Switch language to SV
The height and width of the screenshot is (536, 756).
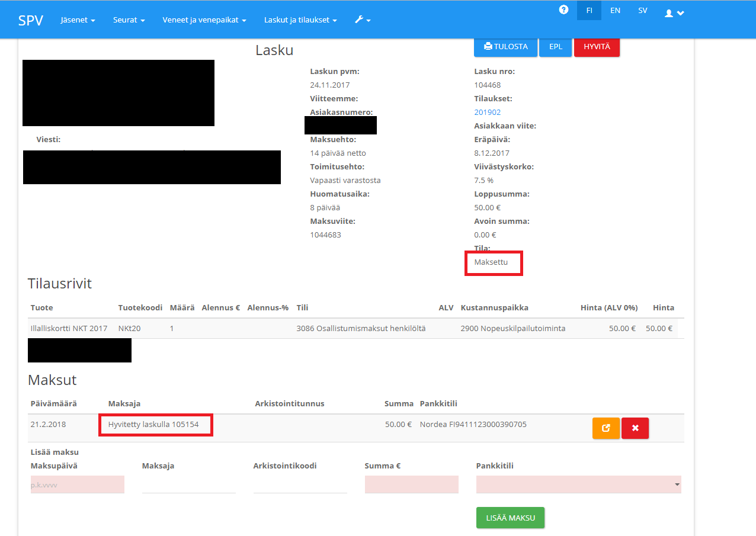[x=643, y=10]
